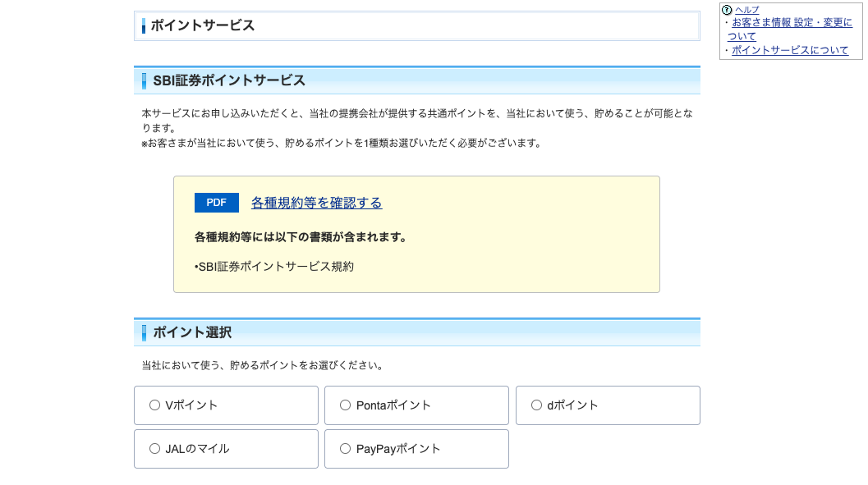Click the ポイント選択 section heading
The width and height of the screenshot is (868, 485).
point(192,332)
